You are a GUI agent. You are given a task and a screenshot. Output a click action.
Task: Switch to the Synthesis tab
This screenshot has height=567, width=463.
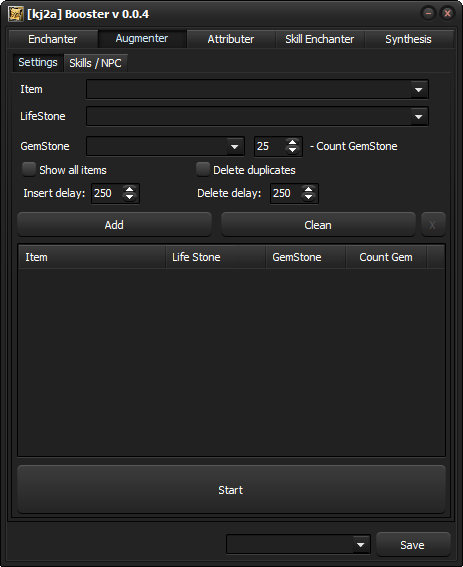click(x=408, y=39)
